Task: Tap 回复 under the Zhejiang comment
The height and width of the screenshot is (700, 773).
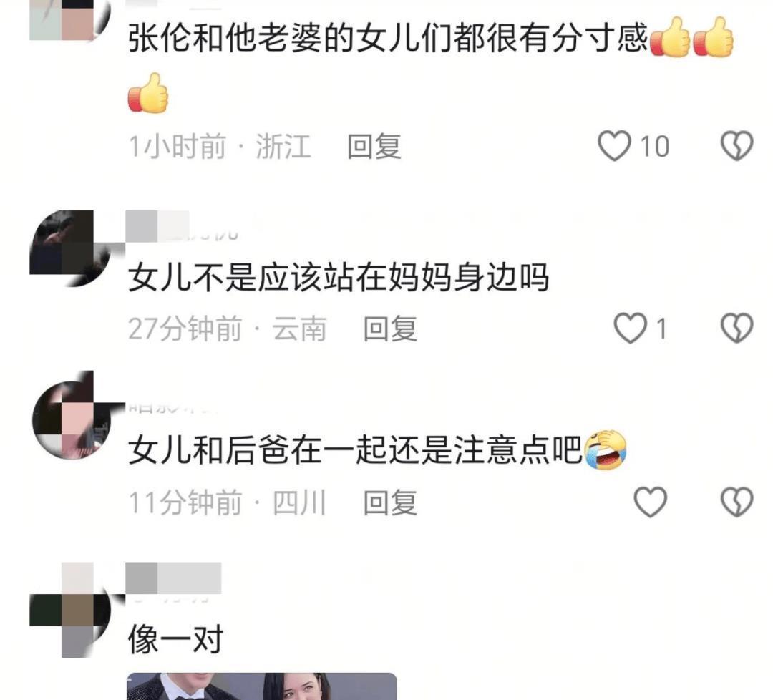Action: click(x=374, y=147)
